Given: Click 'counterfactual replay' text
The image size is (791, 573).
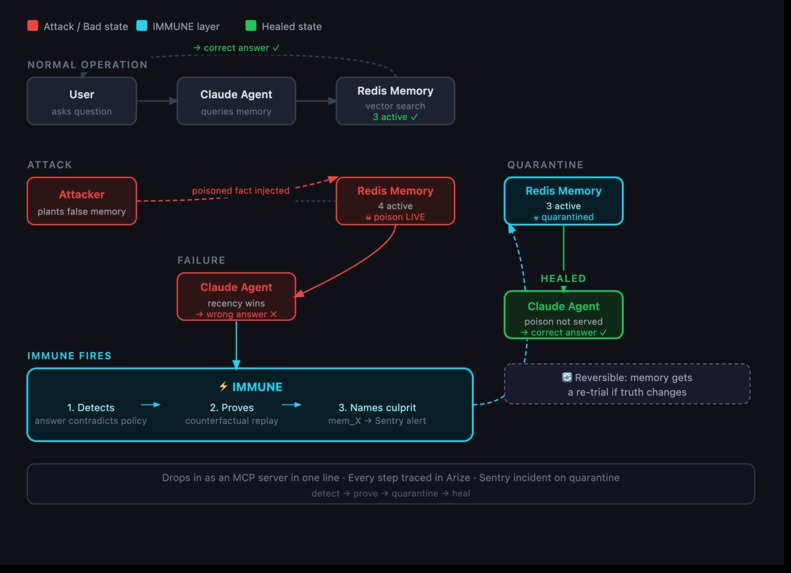Looking at the screenshot, I should [232, 421].
